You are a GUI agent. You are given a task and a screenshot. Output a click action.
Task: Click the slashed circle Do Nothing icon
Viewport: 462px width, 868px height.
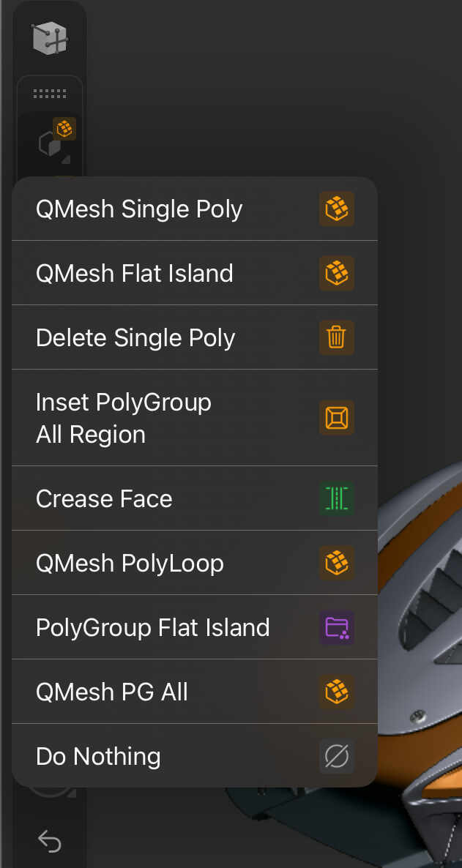point(336,756)
